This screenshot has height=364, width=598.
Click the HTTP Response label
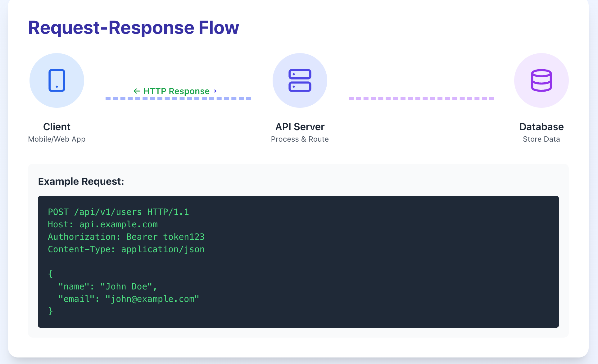(x=176, y=91)
